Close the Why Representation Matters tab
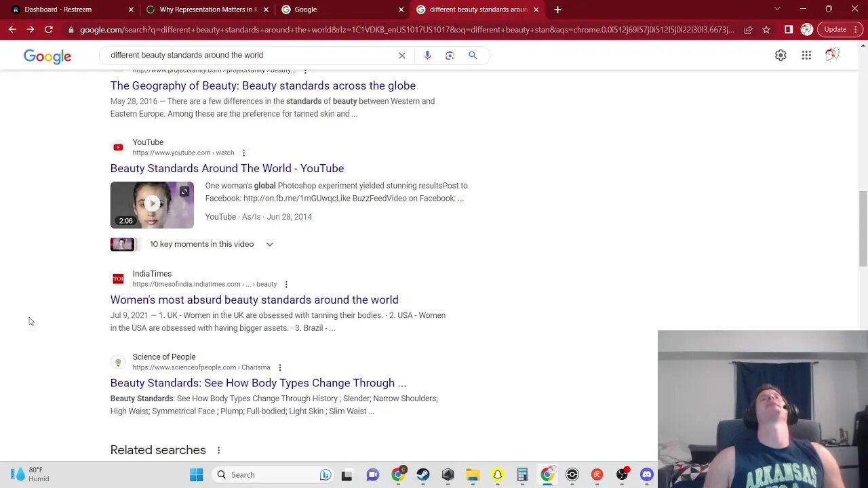 click(x=266, y=9)
